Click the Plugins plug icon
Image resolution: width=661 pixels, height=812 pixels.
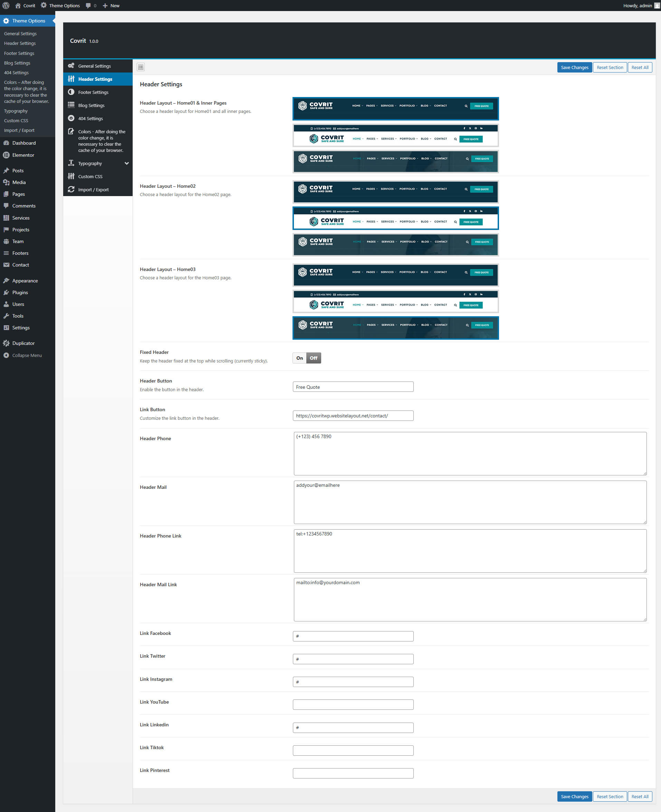tap(6, 292)
